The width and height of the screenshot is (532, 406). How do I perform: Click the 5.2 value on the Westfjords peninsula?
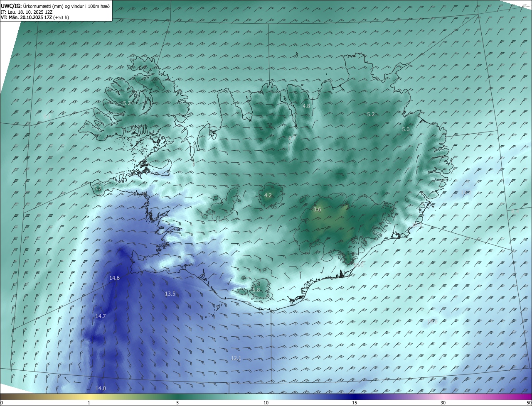(x=127, y=103)
